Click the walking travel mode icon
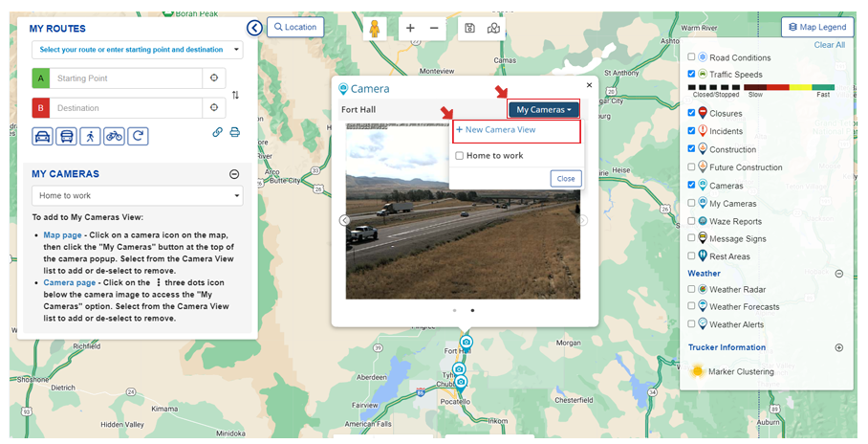The height and width of the screenshot is (444, 868). 90,136
